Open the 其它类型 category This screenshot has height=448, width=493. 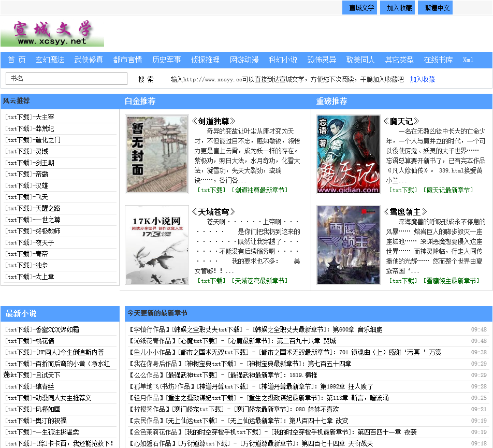click(400, 60)
